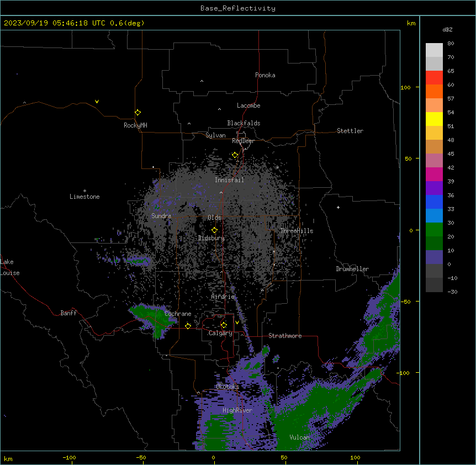The height and width of the screenshot is (465, 476).
Task: Pick the brown 45-48 dBZ legend swatch
Action: click(x=434, y=146)
